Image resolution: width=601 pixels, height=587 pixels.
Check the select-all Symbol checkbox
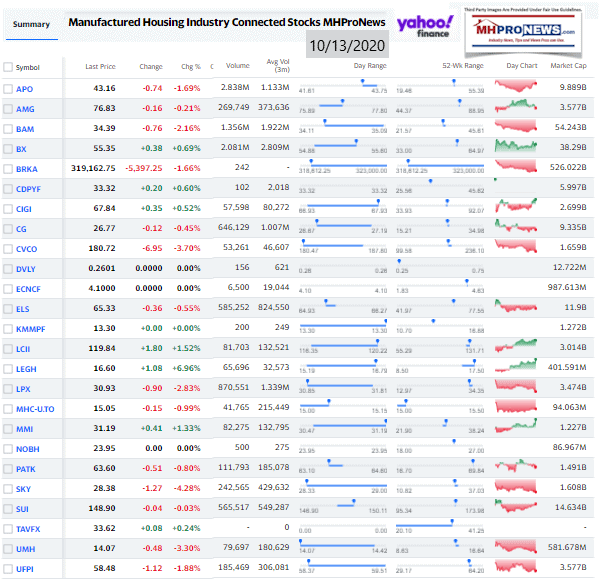[8, 67]
